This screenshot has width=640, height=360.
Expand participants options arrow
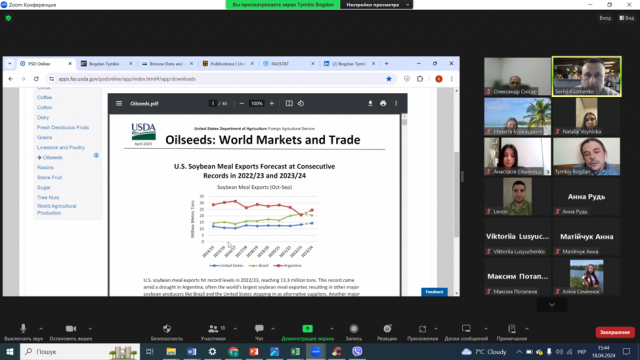[236, 329]
